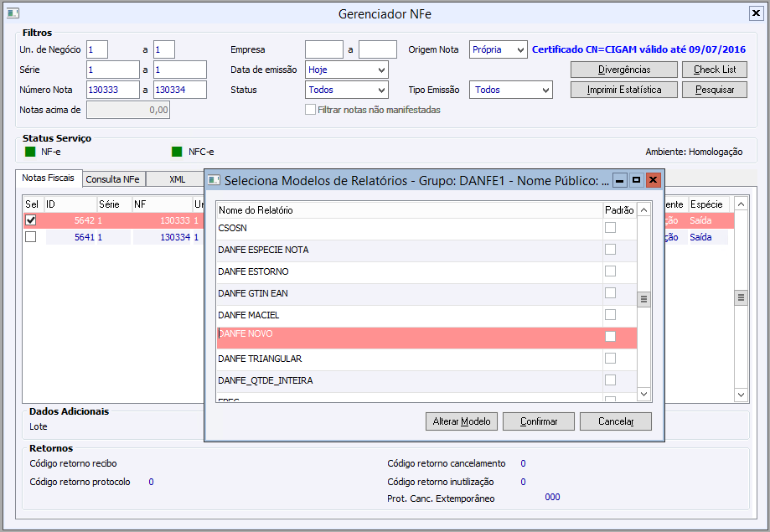Click the second Un. de Negócio field
This screenshot has height=532, width=770.
tap(164, 49)
